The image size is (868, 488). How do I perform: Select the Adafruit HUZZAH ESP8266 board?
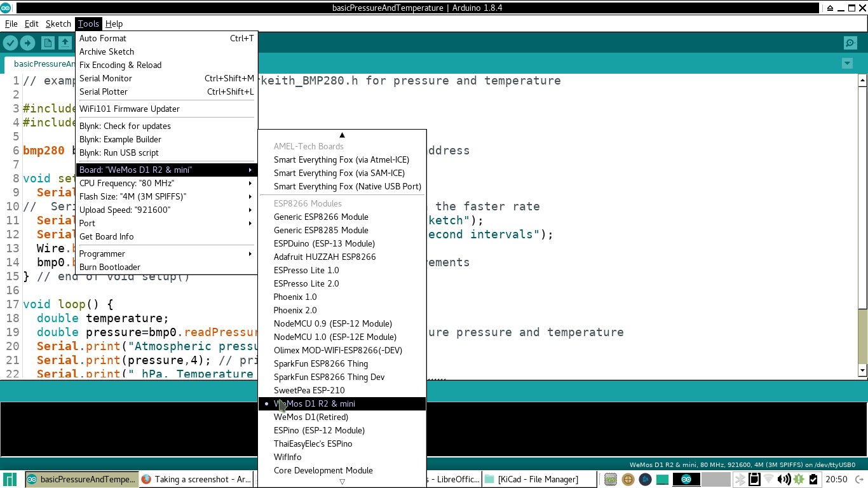click(342, 257)
